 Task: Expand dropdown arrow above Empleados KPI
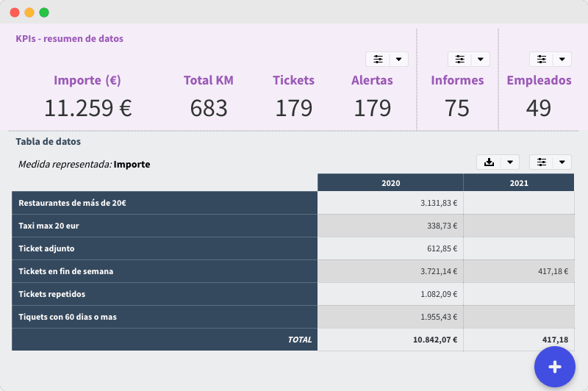(x=562, y=60)
